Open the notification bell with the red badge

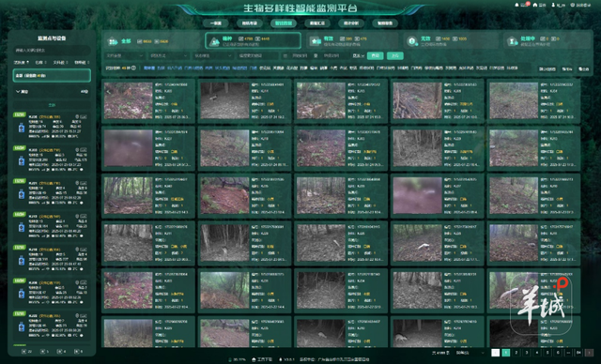pos(516,5)
